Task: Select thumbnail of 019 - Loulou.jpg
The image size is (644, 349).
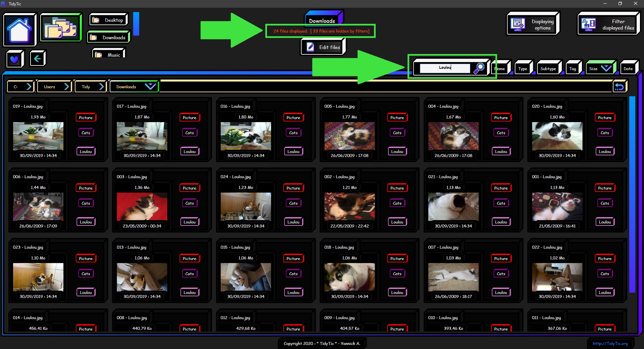Action: [x=38, y=136]
